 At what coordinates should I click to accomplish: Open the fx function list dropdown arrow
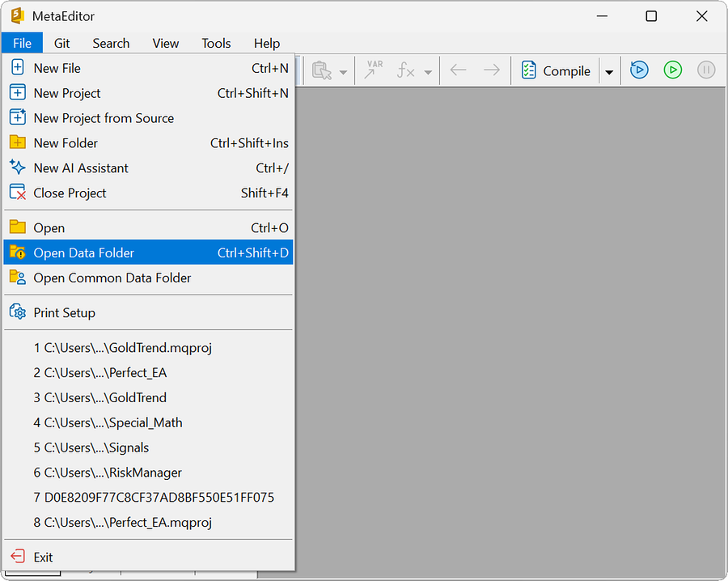coord(428,73)
